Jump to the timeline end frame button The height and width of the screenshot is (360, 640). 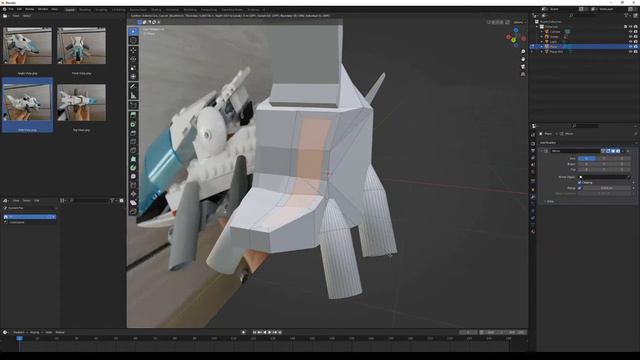280,332
